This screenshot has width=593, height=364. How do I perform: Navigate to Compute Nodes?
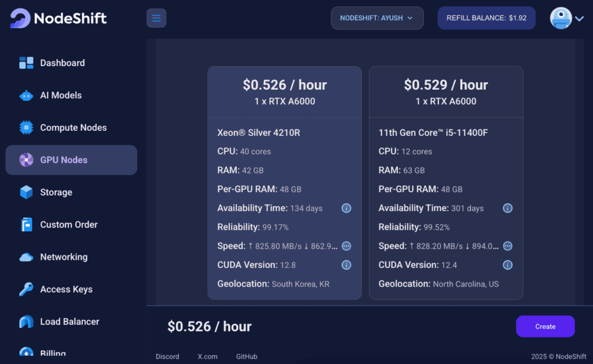(71, 127)
